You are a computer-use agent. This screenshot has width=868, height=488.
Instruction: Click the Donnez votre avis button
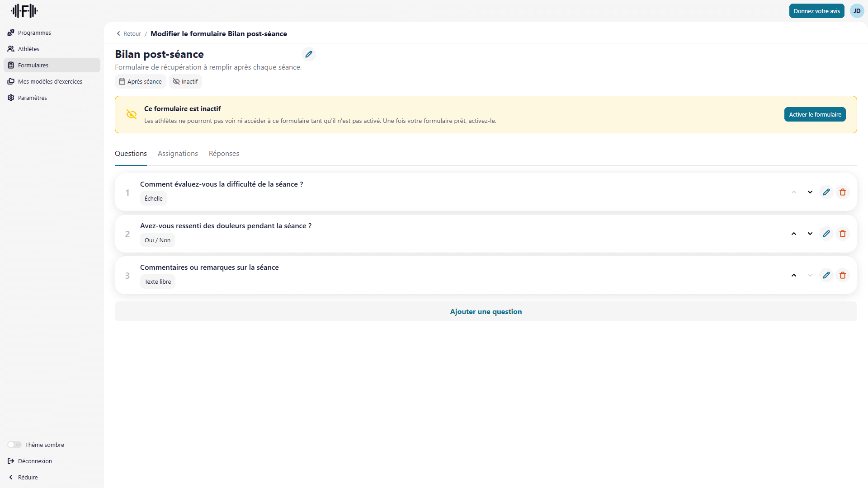[816, 11]
